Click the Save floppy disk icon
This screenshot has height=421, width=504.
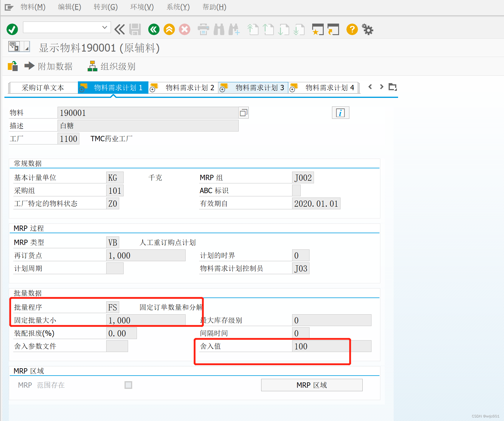[x=135, y=29]
